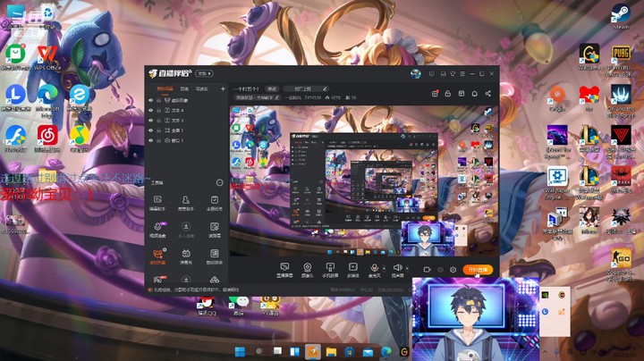Viewport: 644px width, 361px height.
Task: Open Wallpaper Engine desktop shortcut
Action: click(557, 183)
